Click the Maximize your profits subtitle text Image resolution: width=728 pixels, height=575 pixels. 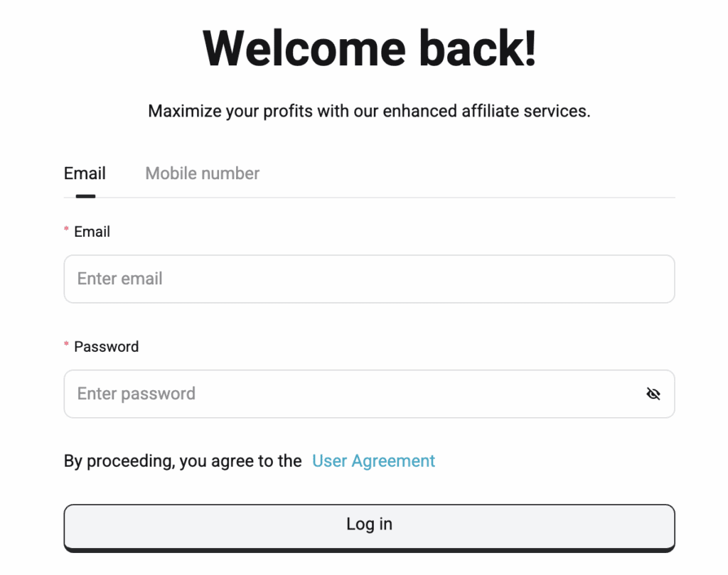click(x=369, y=112)
